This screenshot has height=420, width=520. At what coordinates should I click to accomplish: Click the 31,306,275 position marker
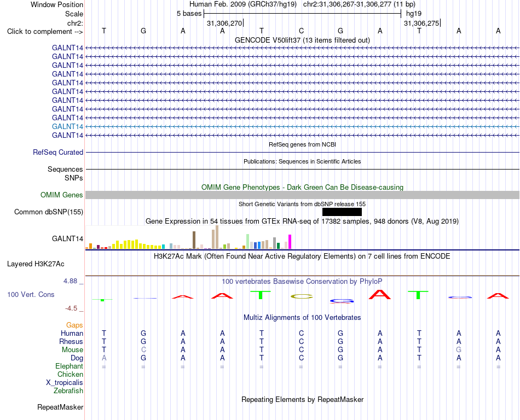tap(421, 23)
